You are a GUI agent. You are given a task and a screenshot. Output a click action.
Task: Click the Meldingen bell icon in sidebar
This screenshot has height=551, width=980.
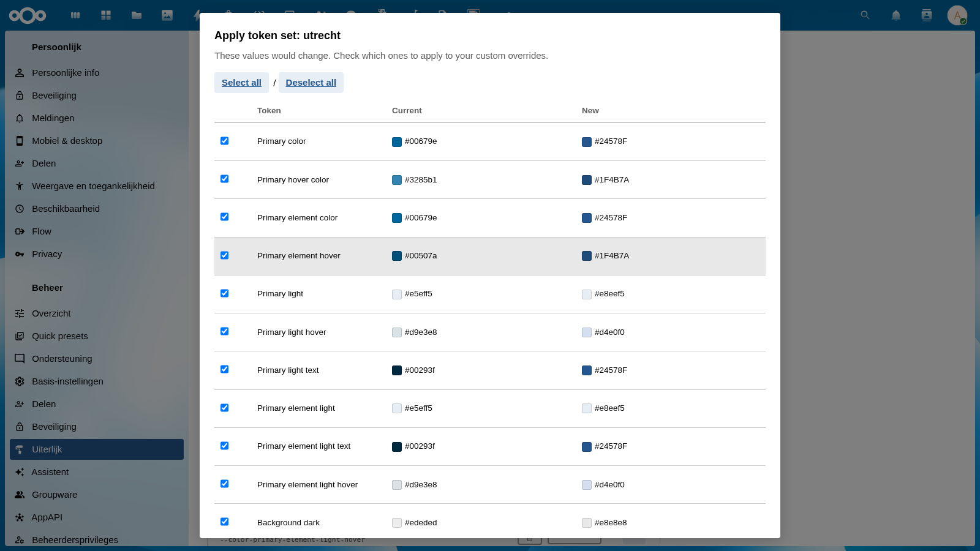20,118
